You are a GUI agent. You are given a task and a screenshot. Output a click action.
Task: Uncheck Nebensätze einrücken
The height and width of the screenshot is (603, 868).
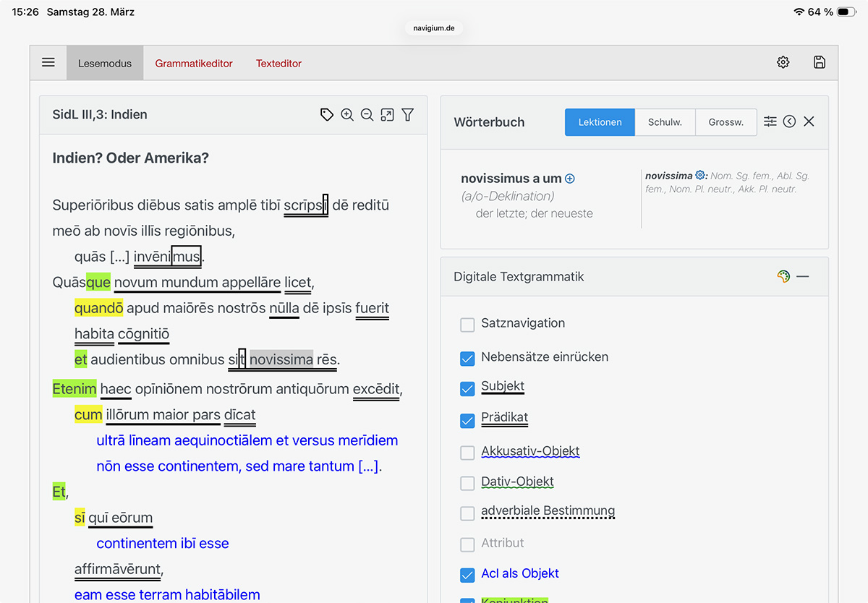click(x=467, y=358)
